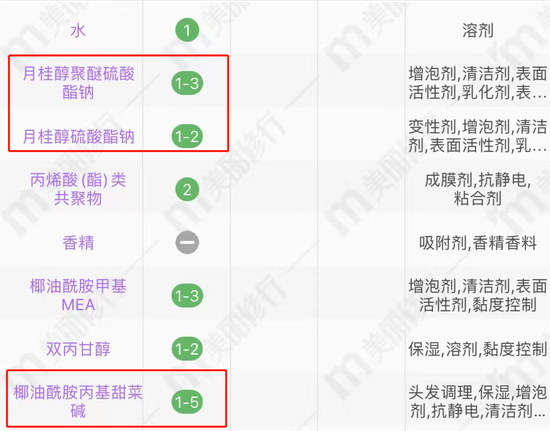Click the gray minus badge for 香精

(x=187, y=242)
